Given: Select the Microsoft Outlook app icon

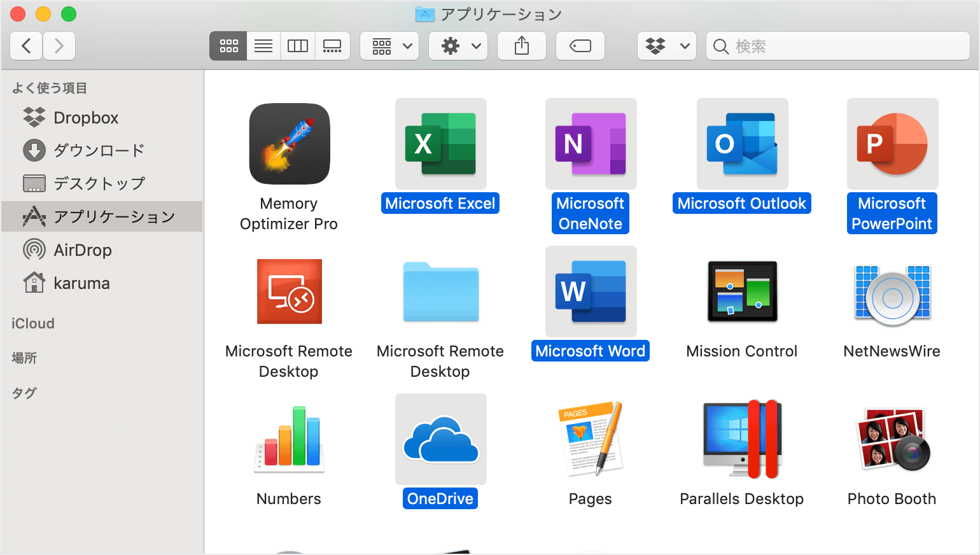Looking at the screenshot, I should [743, 144].
